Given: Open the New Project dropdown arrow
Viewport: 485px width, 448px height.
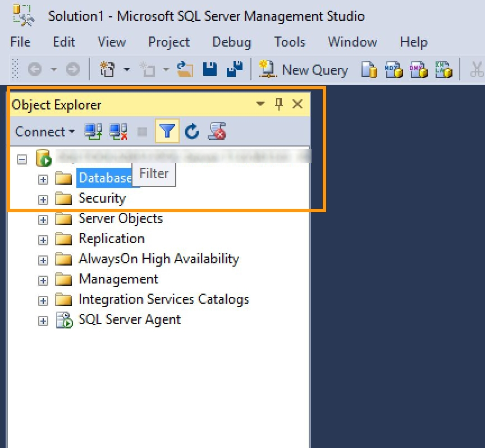Looking at the screenshot, I should (126, 69).
